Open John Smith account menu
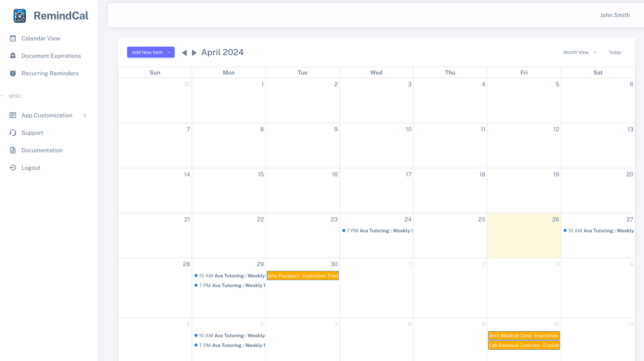This screenshot has width=644, height=361. click(615, 15)
